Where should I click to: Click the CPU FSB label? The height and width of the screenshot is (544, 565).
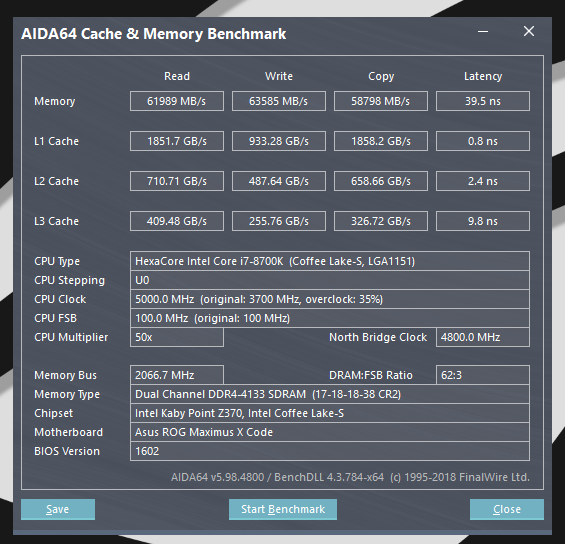55,318
